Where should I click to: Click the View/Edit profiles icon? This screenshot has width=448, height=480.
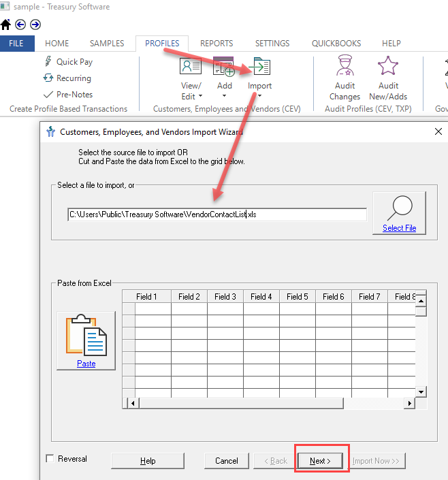(x=191, y=66)
